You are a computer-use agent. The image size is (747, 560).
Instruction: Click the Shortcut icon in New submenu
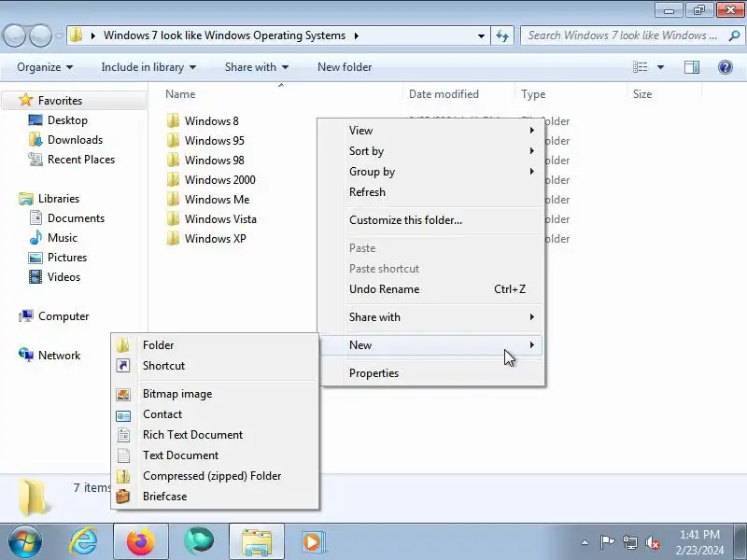click(123, 366)
